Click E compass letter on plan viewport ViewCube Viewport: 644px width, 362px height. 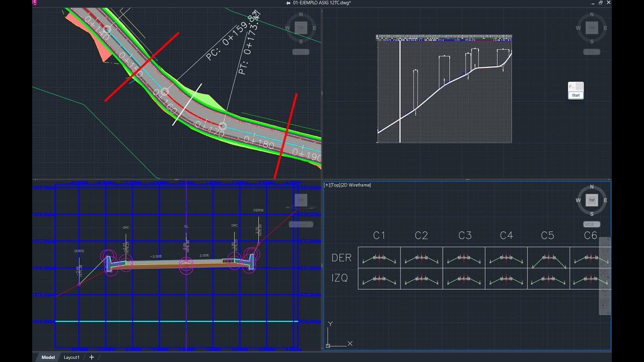pos(314,28)
